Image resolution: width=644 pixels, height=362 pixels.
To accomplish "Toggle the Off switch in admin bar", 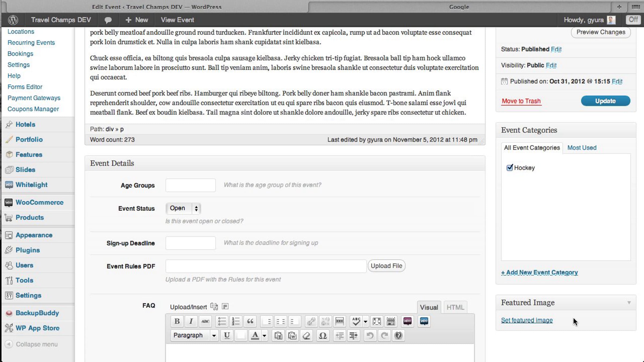I will 633,20.
